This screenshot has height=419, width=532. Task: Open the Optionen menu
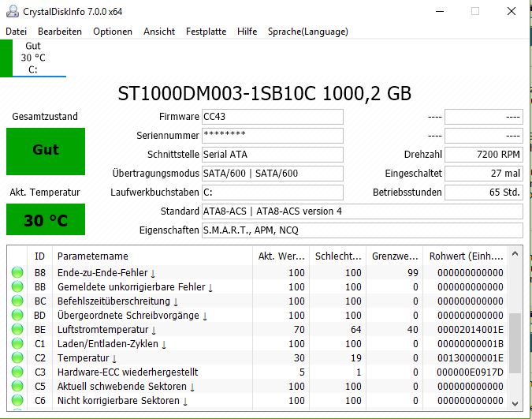[113, 32]
